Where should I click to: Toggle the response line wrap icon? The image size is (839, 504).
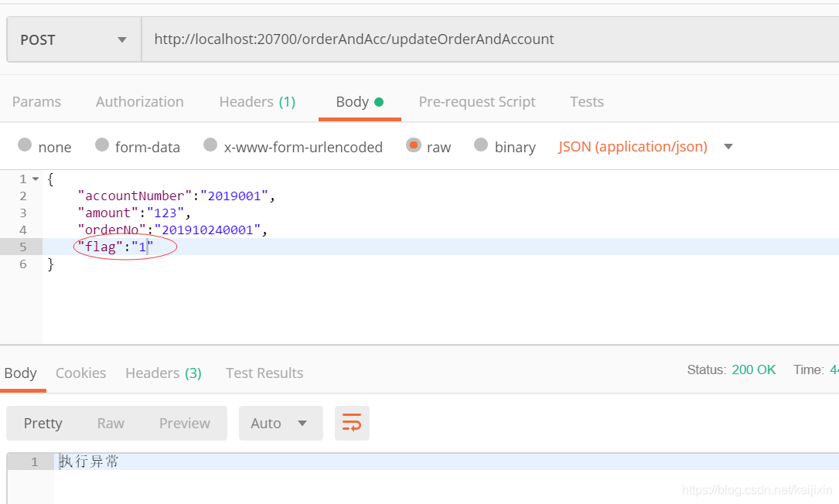352,423
